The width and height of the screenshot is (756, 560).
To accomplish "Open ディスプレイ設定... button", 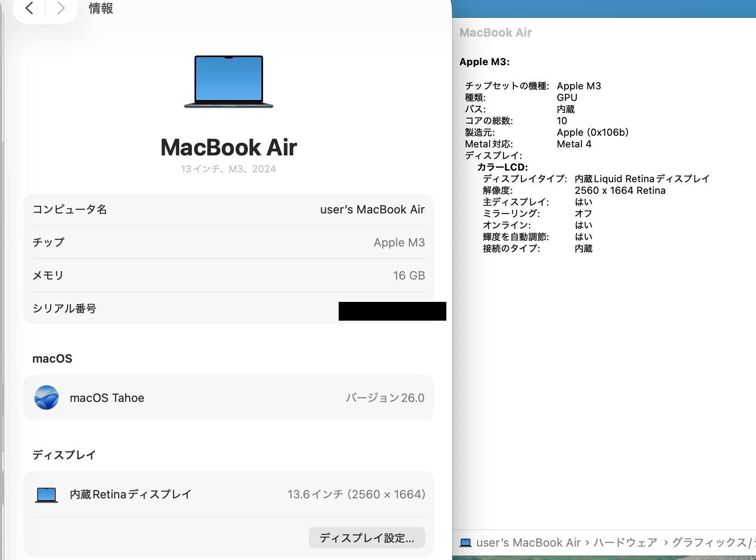I will coord(366,538).
